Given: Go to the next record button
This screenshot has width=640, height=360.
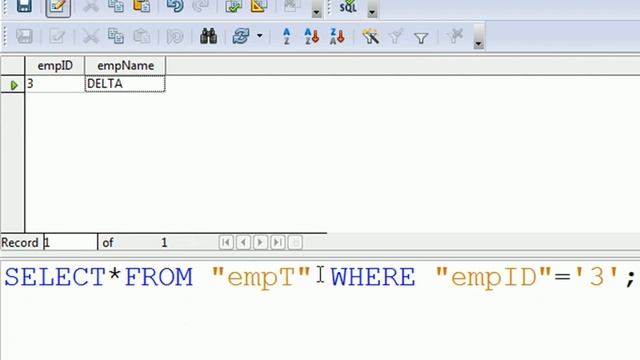Looking at the screenshot, I should [x=260, y=242].
